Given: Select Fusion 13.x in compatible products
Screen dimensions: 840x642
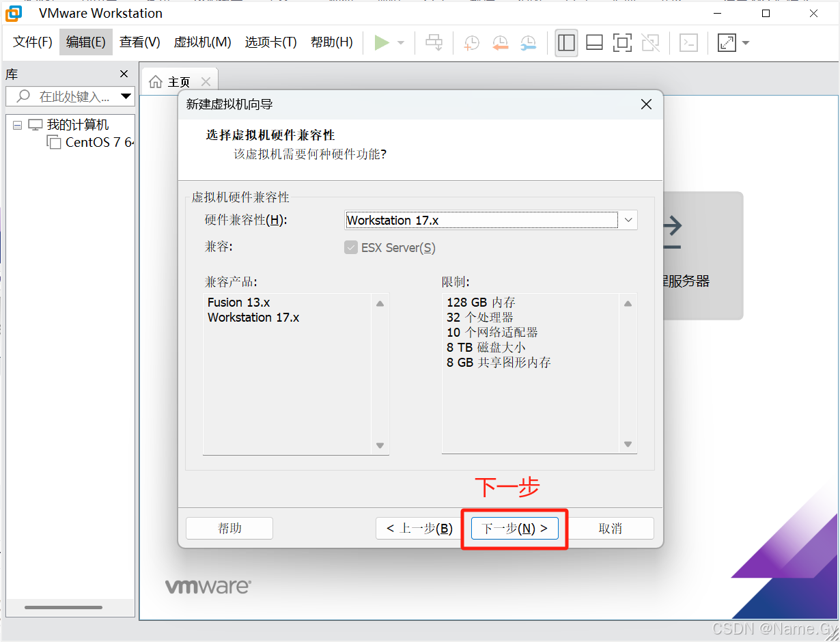Looking at the screenshot, I should (239, 302).
